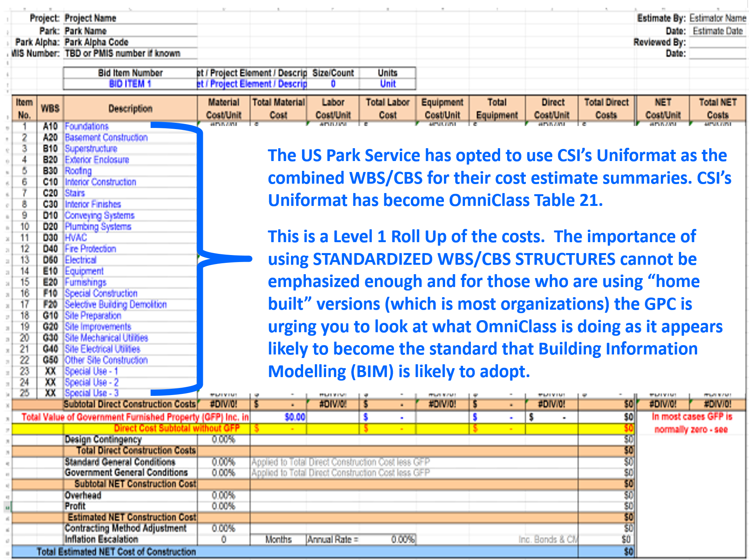Open the Foundations row link
Viewport: 749px width, 560px height.
[87, 126]
